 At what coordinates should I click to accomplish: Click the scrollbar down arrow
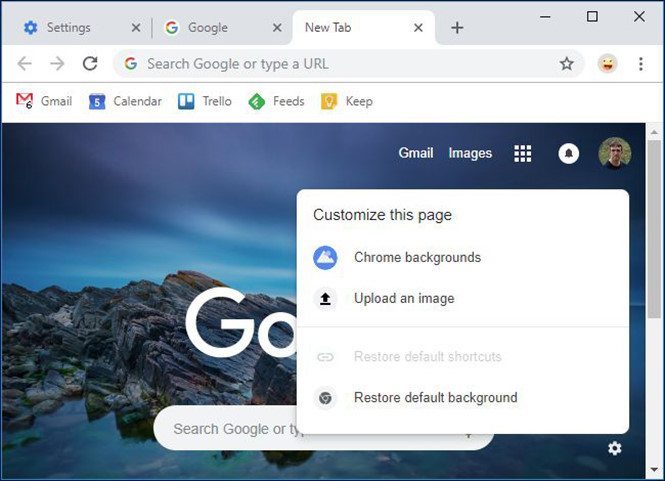point(654,470)
